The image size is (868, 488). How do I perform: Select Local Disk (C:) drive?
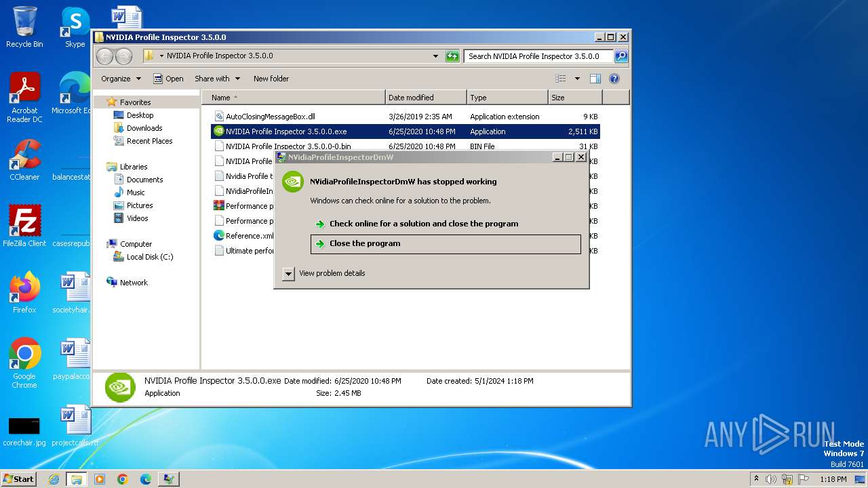point(149,257)
